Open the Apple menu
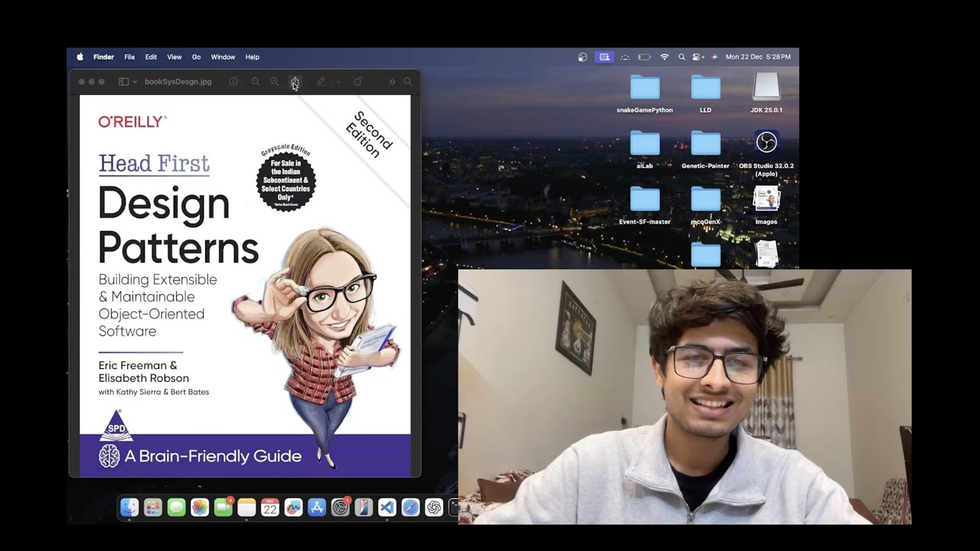The image size is (980, 551). click(80, 57)
